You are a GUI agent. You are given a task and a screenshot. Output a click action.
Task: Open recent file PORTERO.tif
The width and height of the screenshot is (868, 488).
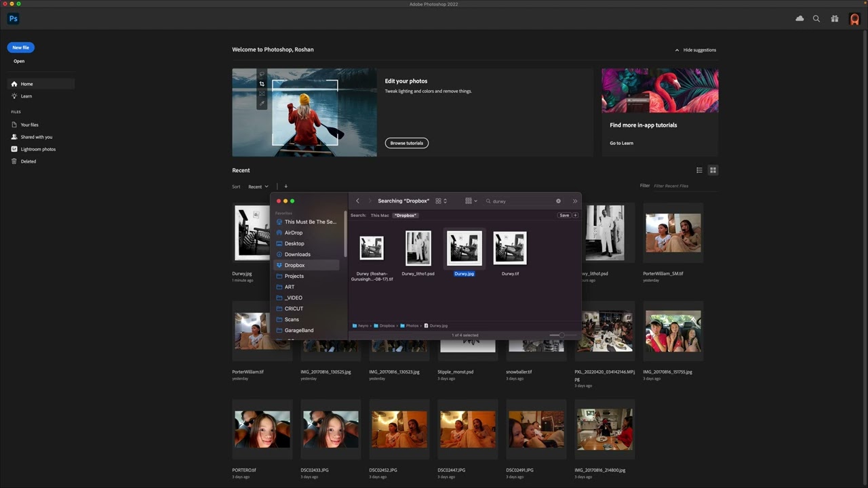coord(262,429)
